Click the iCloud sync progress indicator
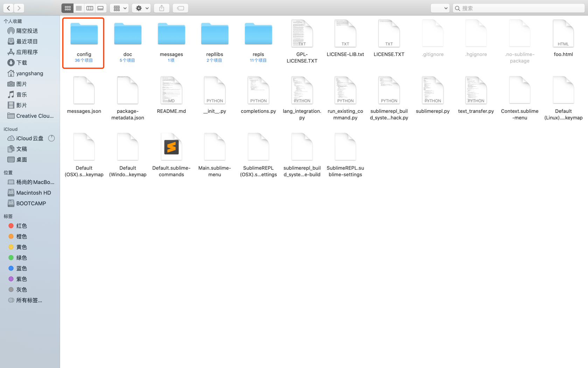This screenshot has height=368, width=588. 51,138
